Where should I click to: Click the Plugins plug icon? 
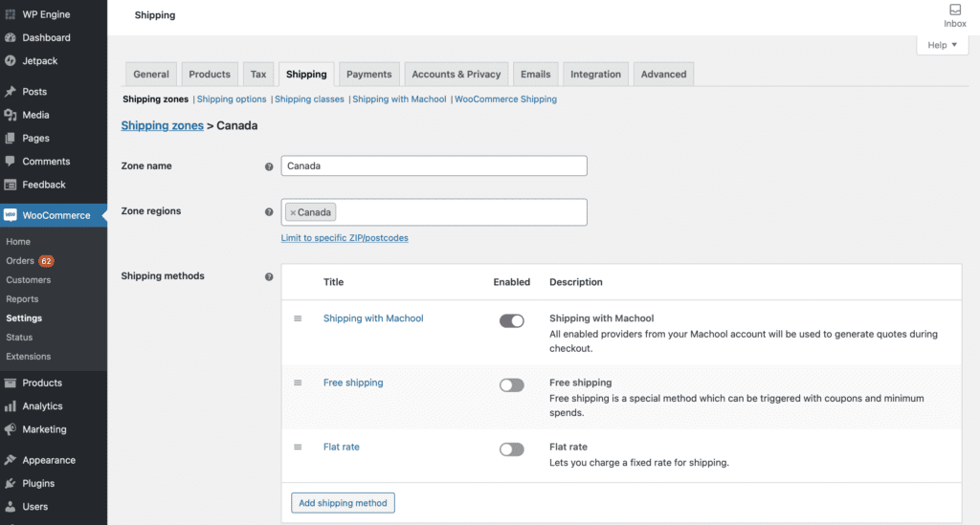(10, 483)
